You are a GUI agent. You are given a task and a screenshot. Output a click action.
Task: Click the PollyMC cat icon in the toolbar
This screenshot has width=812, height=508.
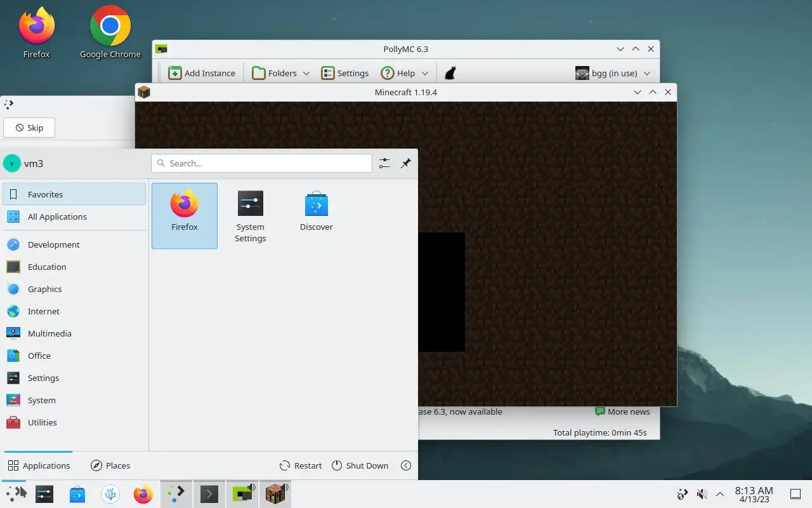tap(450, 73)
